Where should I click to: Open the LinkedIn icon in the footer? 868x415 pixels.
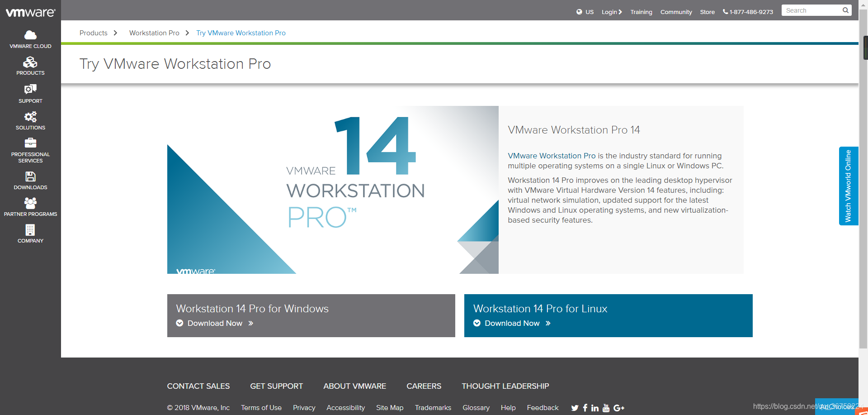tap(595, 408)
